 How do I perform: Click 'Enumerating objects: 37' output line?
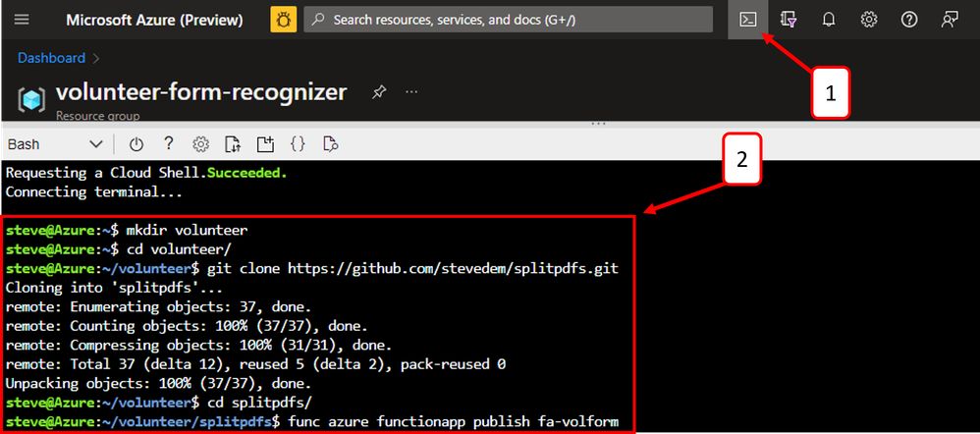[158, 307]
